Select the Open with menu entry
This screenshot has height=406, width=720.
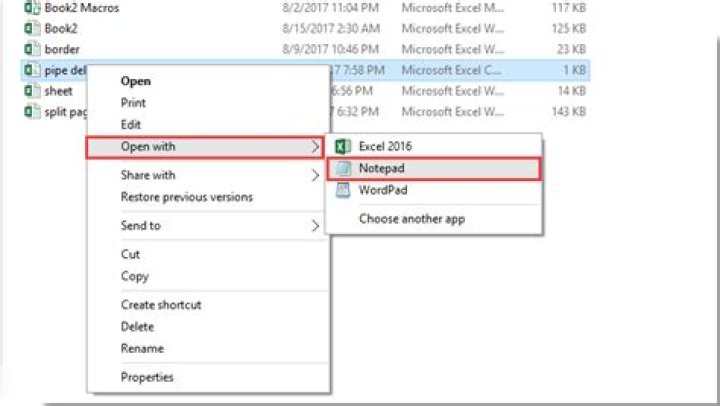point(205,147)
